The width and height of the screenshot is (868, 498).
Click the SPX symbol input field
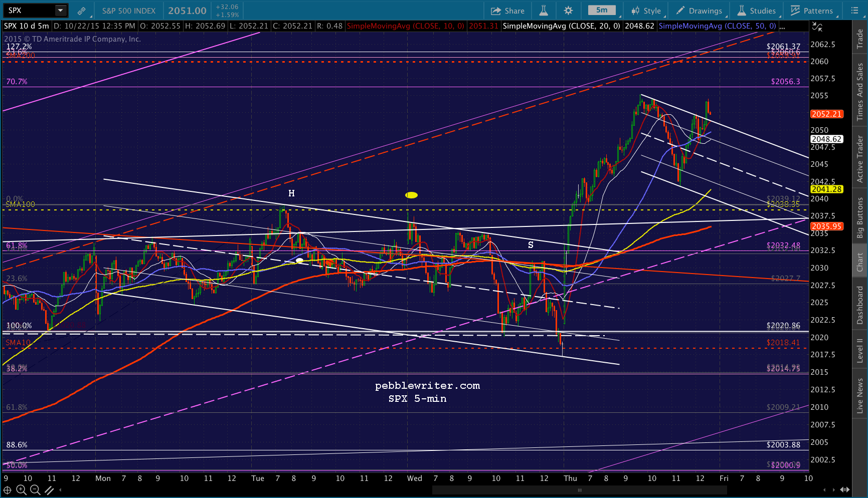point(29,11)
